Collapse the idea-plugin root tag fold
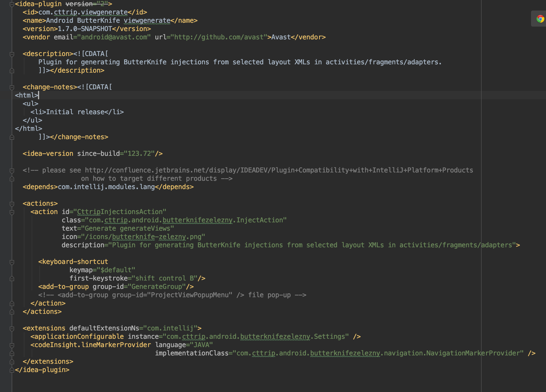 click(x=12, y=4)
